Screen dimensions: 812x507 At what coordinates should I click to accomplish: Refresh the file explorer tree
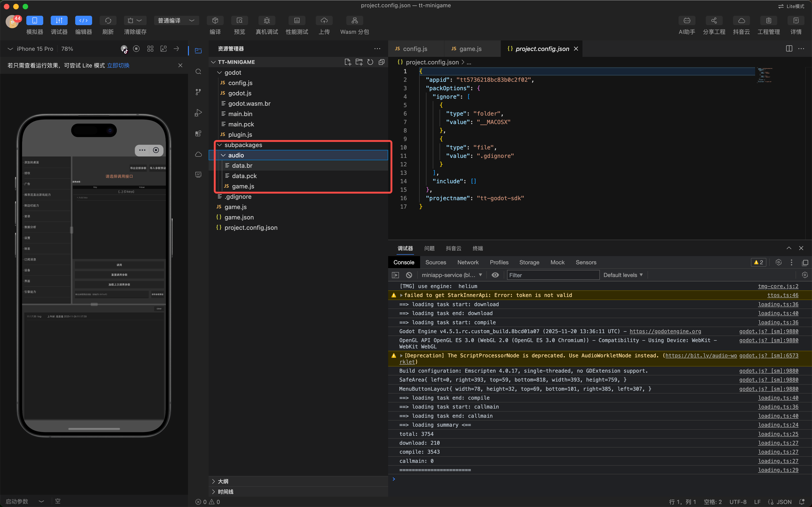point(370,62)
